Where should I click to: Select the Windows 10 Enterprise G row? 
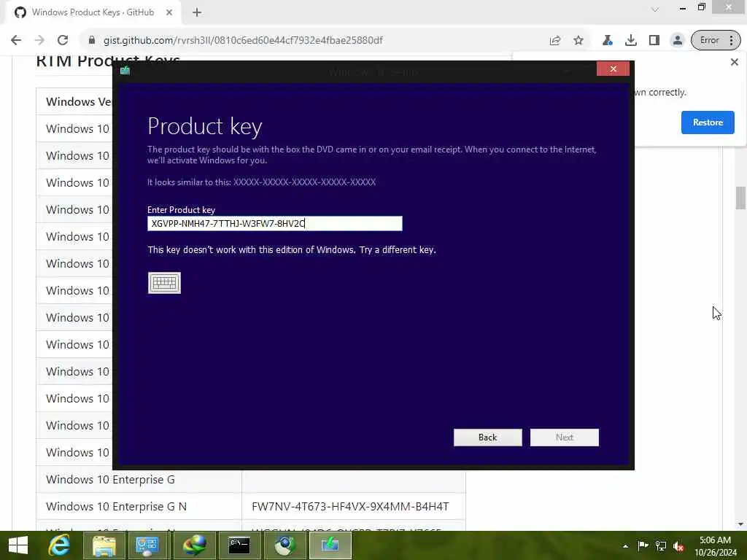(x=251, y=480)
